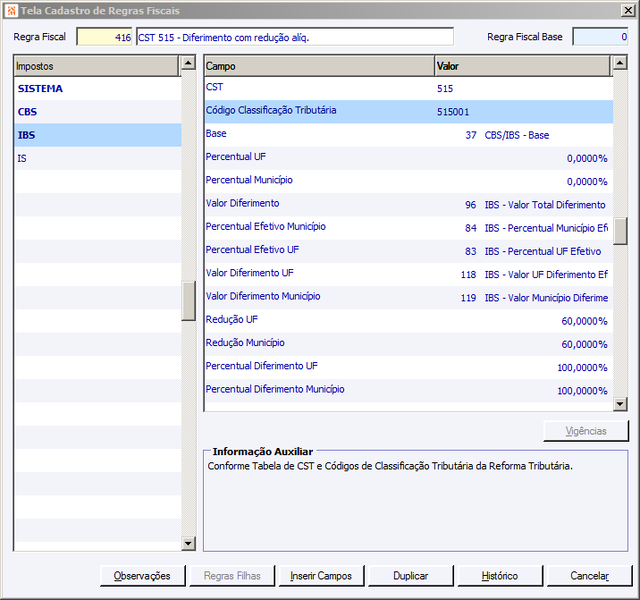Click the Impostos list scroll down arrow
This screenshot has width=640, height=600.
[x=188, y=543]
